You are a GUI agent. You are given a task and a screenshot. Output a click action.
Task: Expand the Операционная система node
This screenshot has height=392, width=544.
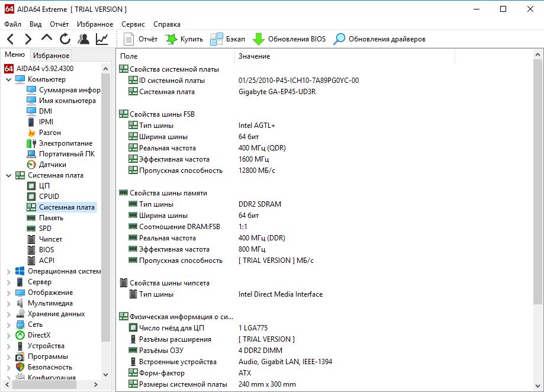click(x=9, y=272)
